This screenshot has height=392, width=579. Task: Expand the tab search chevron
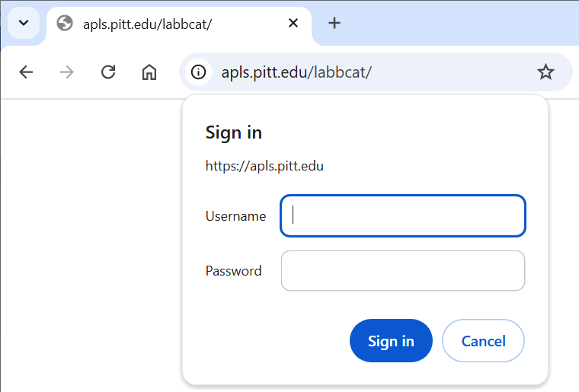click(24, 23)
